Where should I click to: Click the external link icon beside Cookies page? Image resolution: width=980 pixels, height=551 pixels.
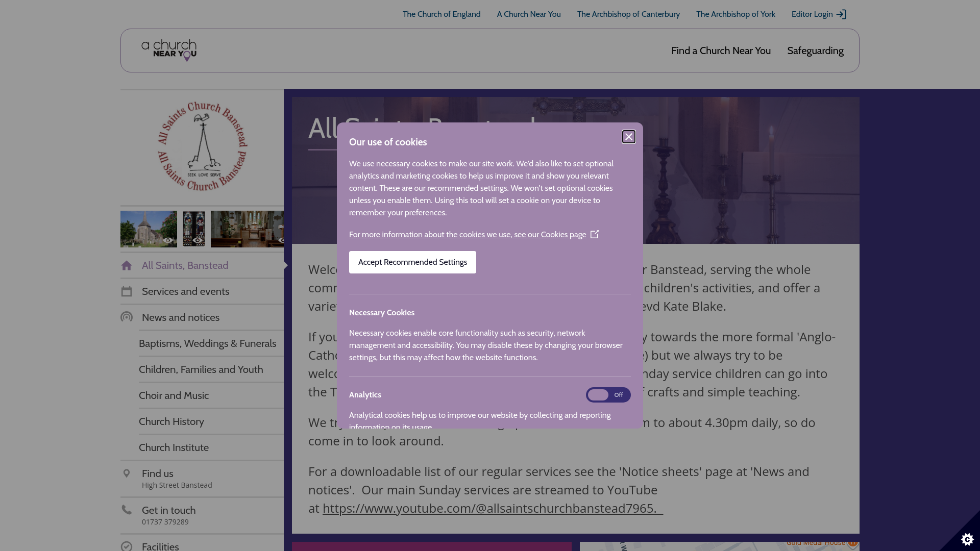595,234
